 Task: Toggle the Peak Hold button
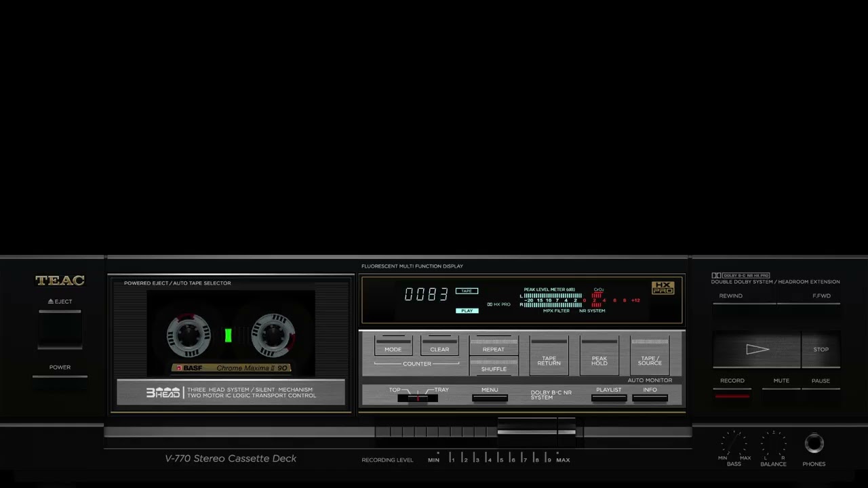pos(599,355)
